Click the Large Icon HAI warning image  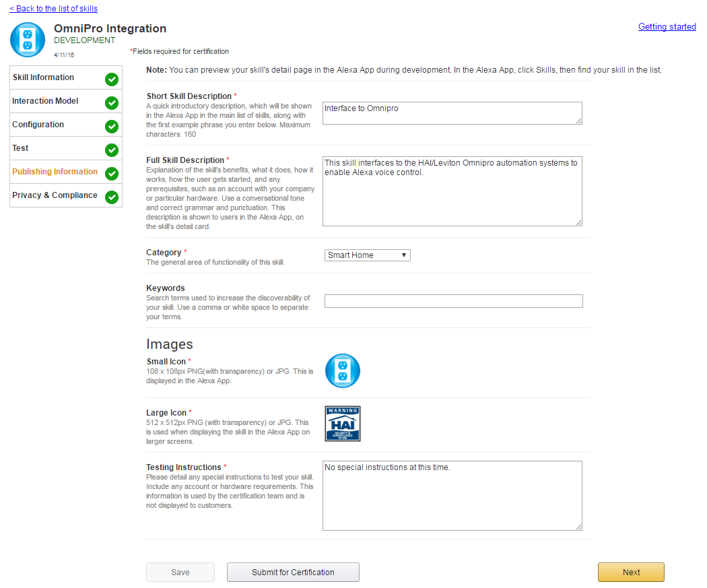pos(343,424)
